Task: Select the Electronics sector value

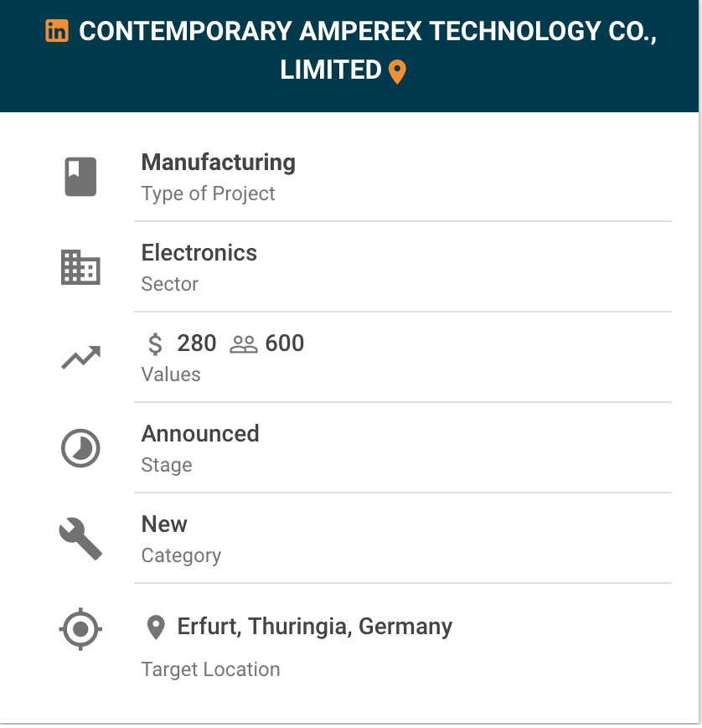Action: pos(199,252)
